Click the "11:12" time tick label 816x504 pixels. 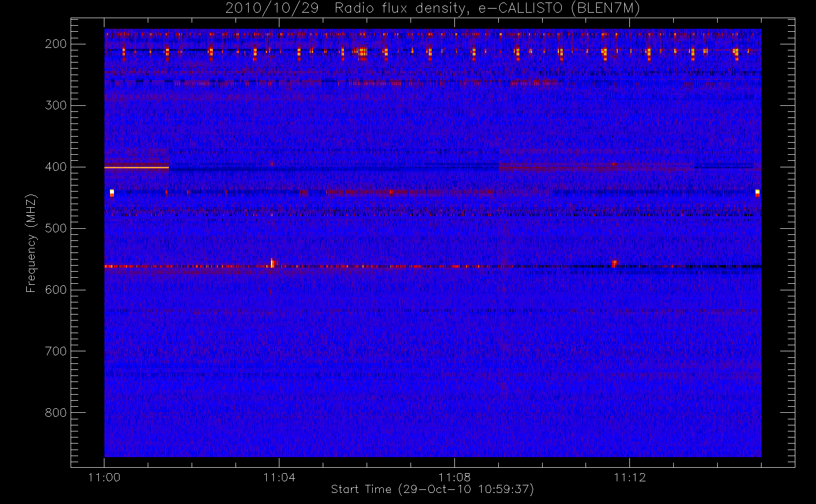630,477
